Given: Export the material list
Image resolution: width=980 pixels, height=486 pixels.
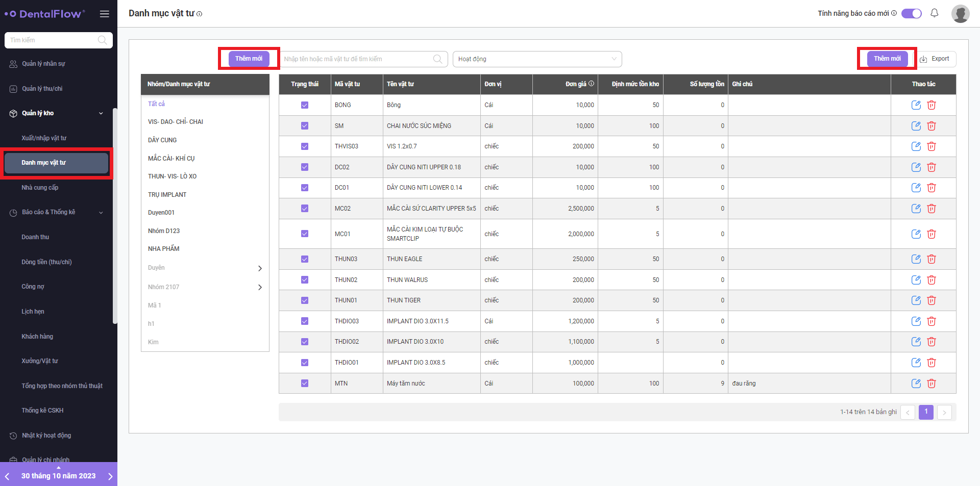Looking at the screenshot, I should click(x=935, y=59).
